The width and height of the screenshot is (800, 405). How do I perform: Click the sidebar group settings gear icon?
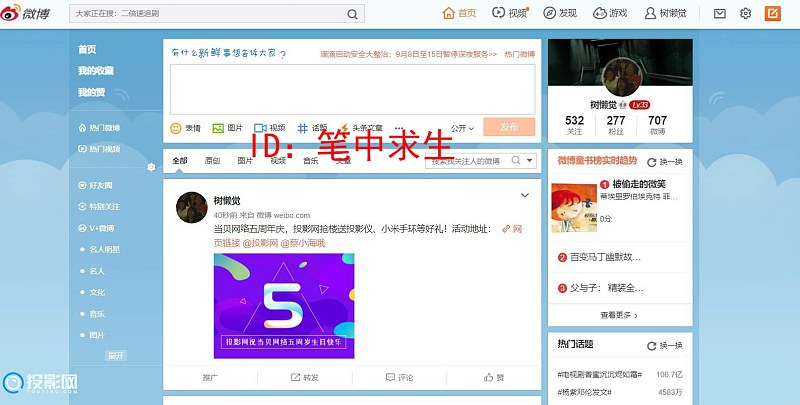(152, 167)
